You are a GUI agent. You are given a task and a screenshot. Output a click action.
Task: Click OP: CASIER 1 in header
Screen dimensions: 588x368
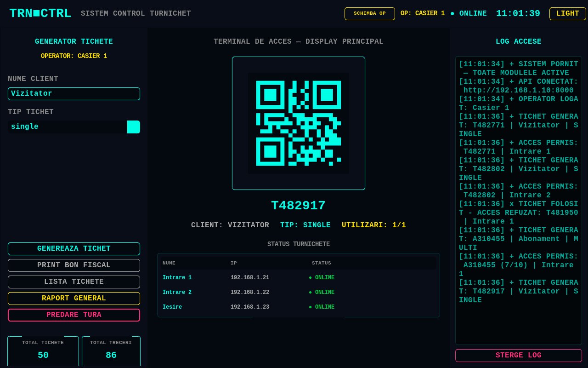pos(423,13)
